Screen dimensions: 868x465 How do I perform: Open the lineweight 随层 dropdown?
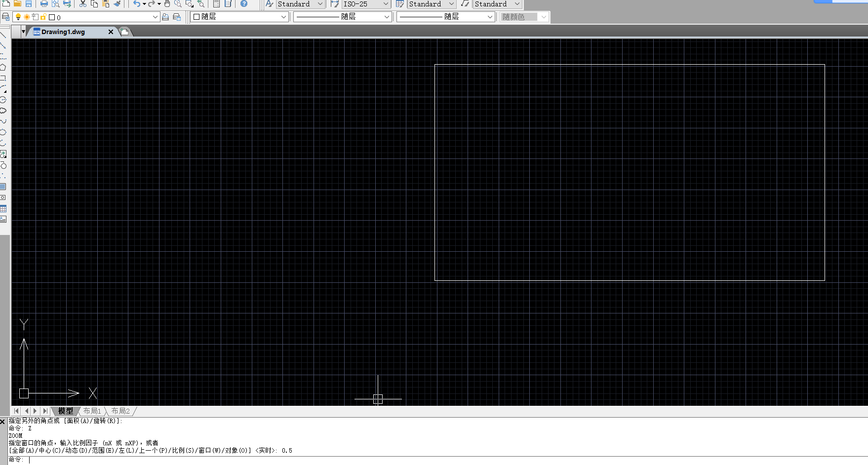[x=490, y=17]
